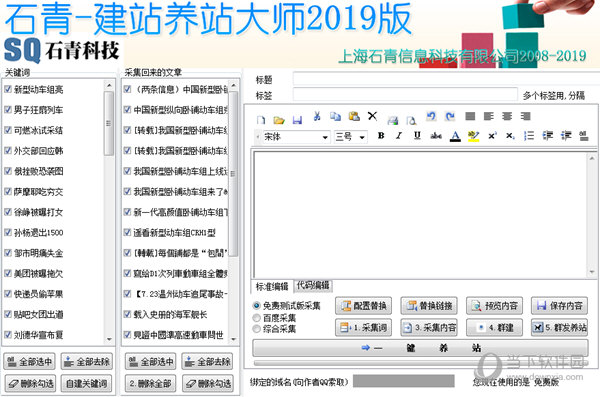Paste clipboard content icon

point(354,116)
